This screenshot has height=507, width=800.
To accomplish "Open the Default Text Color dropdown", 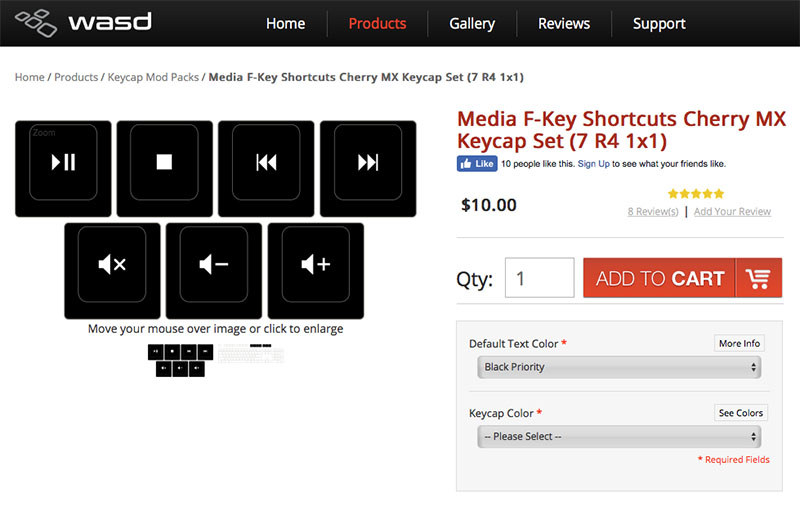I will click(619, 367).
